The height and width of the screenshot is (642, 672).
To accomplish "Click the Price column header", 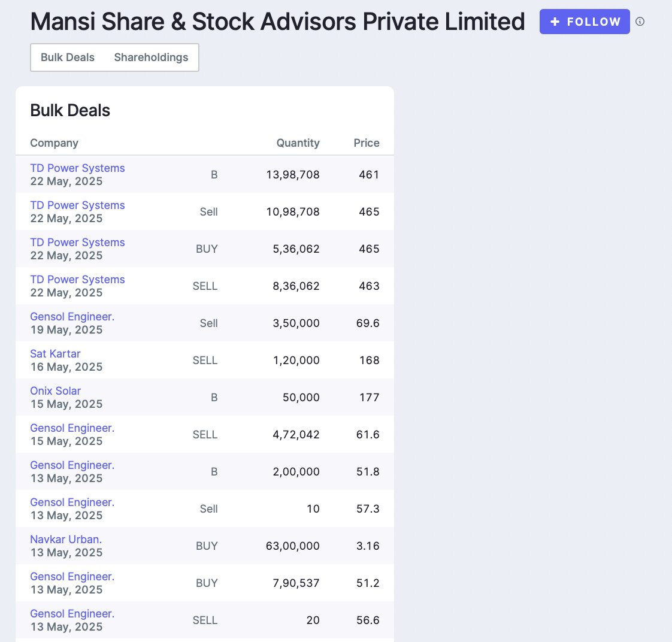I will point(367,143).
